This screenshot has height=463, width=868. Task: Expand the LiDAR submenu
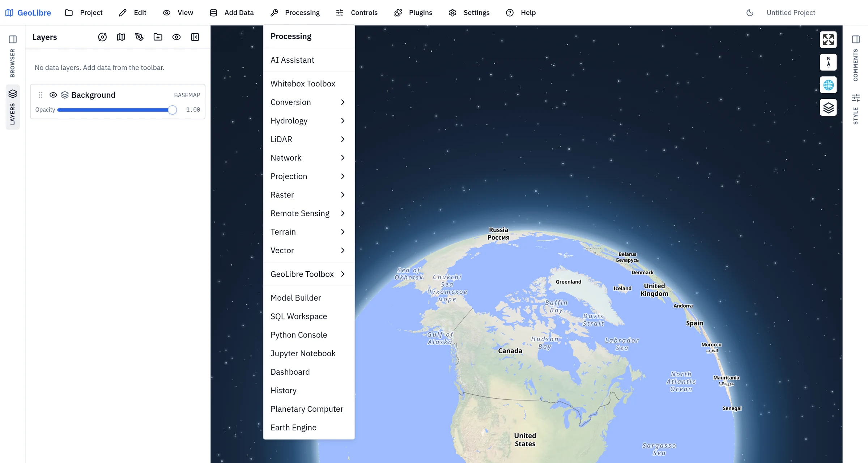309,139
